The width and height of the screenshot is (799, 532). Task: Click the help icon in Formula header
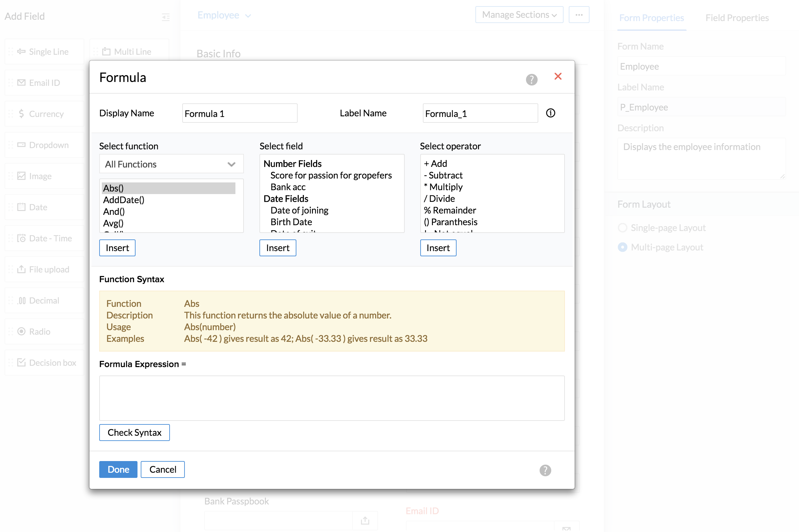pos(531,80)
